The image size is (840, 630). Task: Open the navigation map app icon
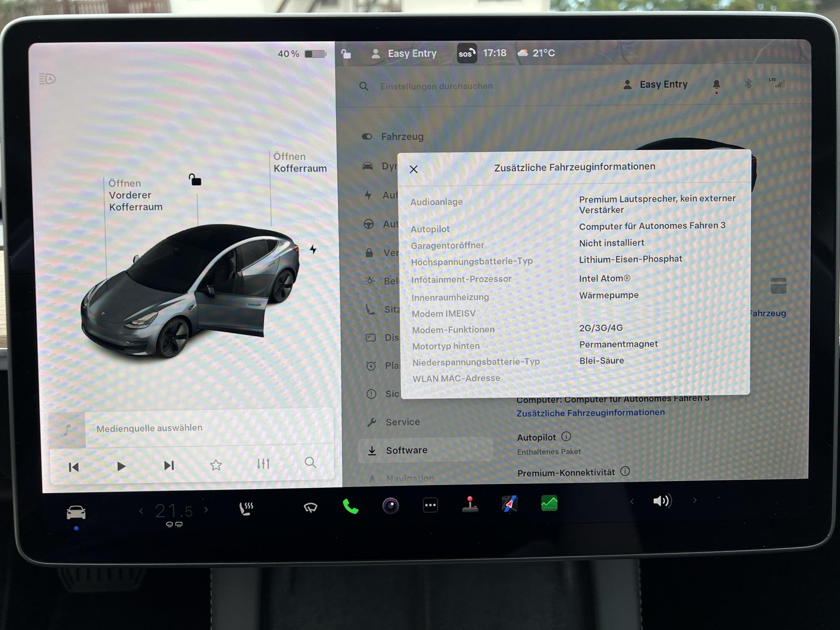[510, 504]
